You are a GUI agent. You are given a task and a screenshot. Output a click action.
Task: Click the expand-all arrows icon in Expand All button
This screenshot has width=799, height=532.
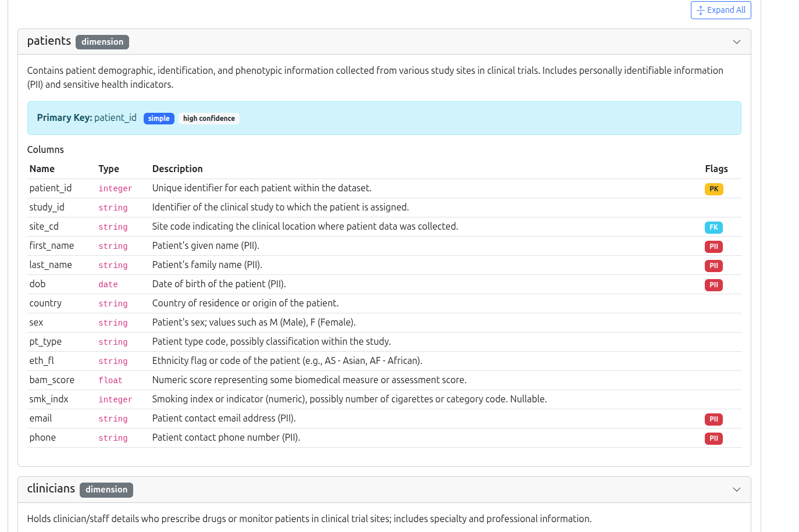coord(701,10)
